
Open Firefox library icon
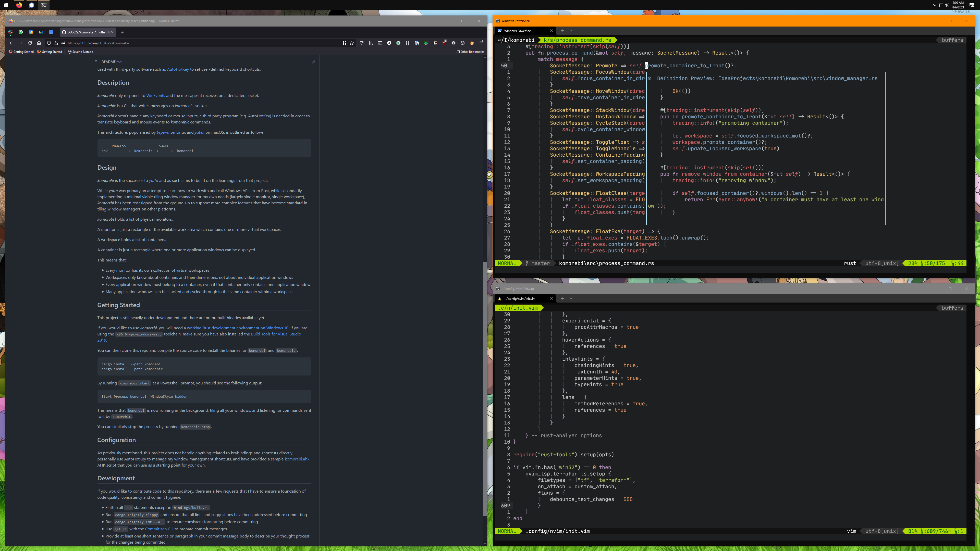(371, 43)
